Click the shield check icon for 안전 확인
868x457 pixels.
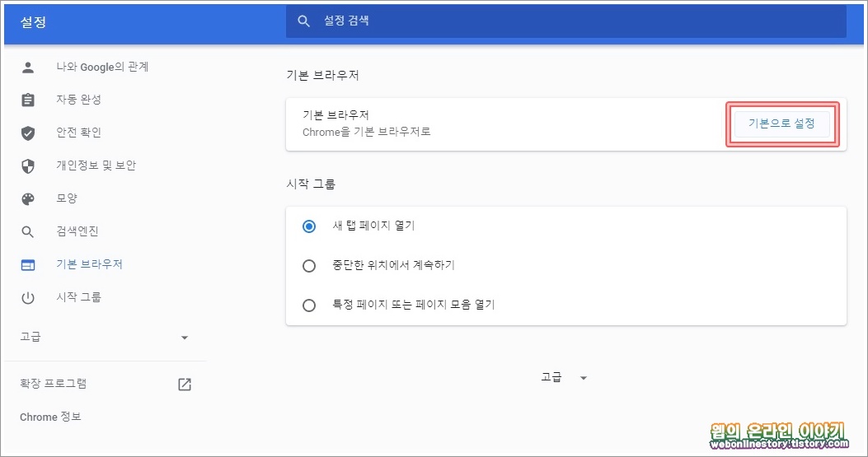28,133
